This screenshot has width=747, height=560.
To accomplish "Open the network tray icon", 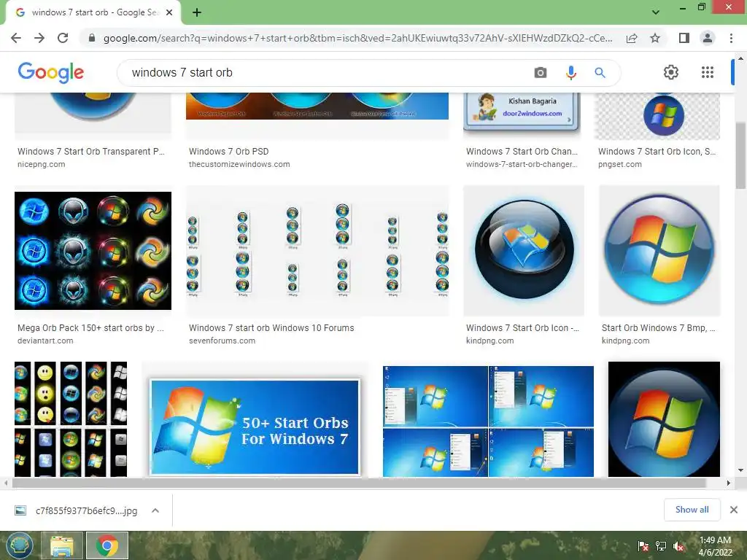I will (x=661, y=545).
